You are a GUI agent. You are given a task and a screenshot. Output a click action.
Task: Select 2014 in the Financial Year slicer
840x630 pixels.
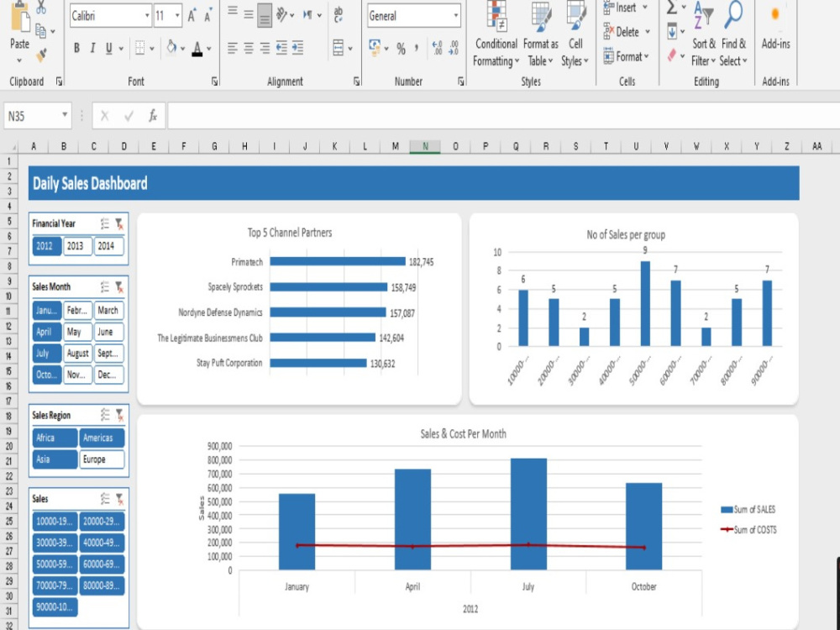pyautogui.click(x=110, y=247)
